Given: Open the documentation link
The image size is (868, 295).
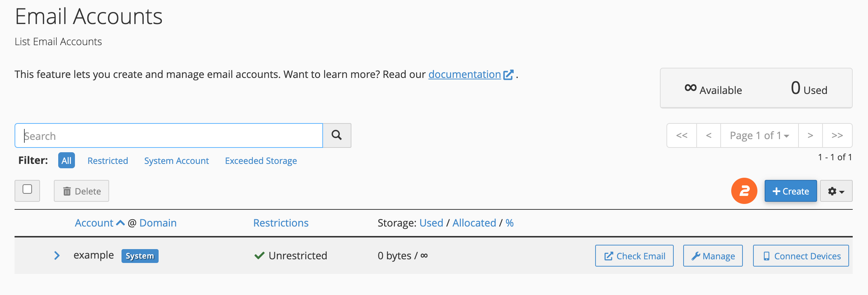Looking at the screenshot, I should click(465, 74).
